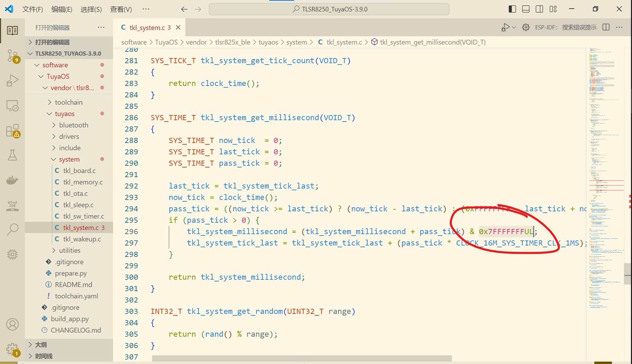This screenshot has width=632, height=364.
Task: Open the Explorer view in activity bar
Action: click(12, 30)
